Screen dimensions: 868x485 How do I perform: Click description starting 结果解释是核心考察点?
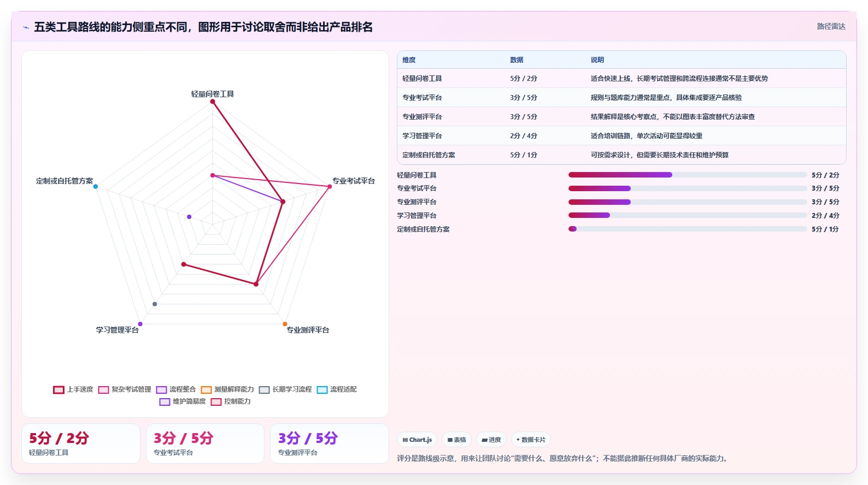pos(672,117)
